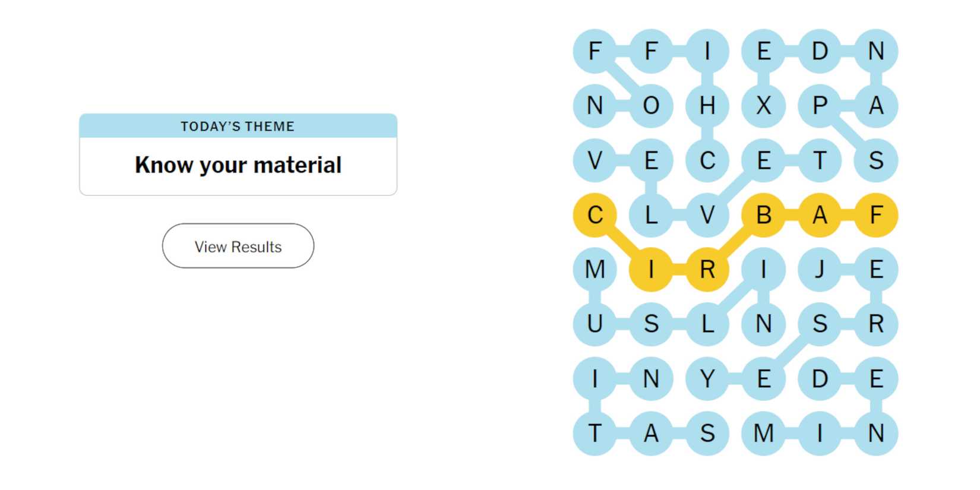The width and height of the screenshot is (980, 490).
Task: Click the yellow letter R tile
Action: click(707, 270)
